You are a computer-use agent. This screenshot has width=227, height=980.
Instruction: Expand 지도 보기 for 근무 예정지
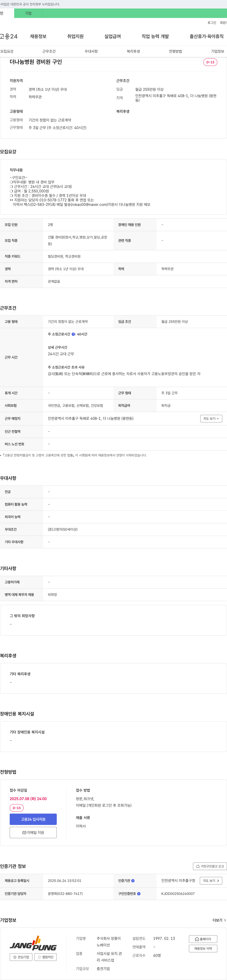[x=211, y=418]
